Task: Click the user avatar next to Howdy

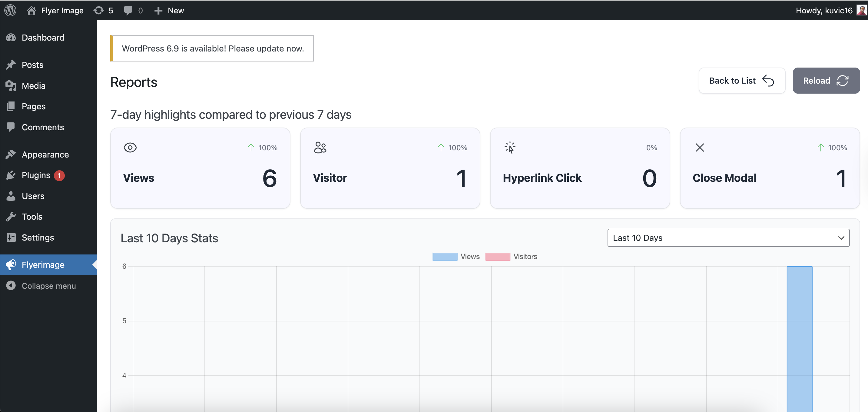Action: [861, 10]
